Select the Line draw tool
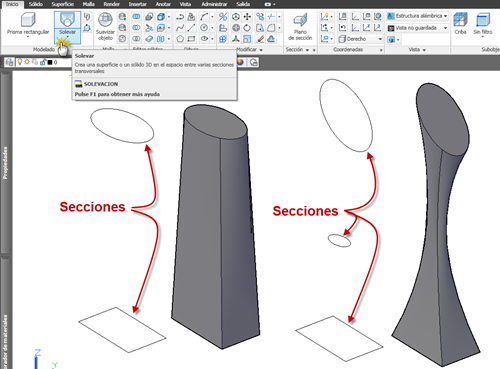This screenshot has height=369, width=500. 191,28
